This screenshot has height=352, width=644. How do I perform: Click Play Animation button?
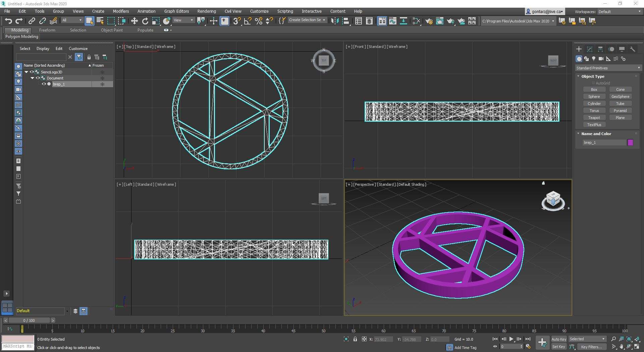(511, 339)
